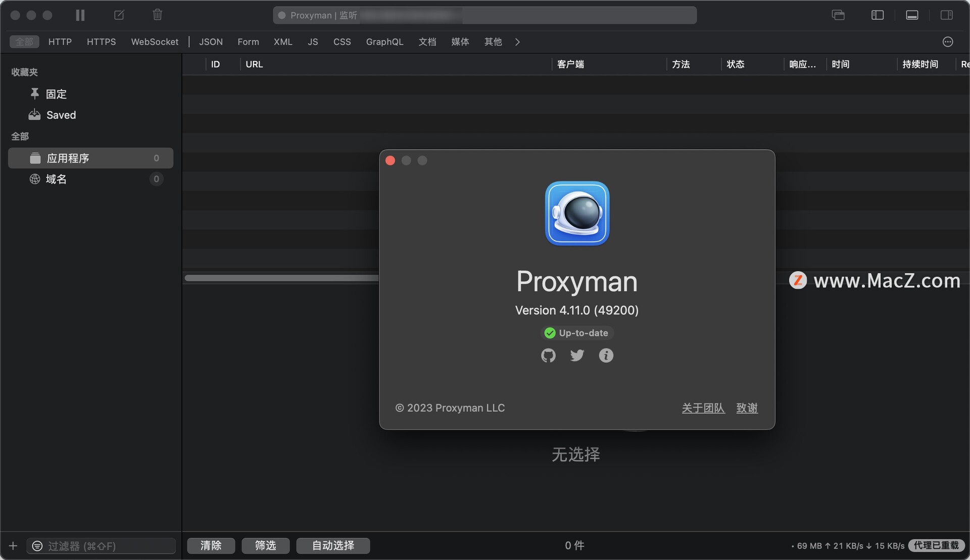Viewport: 970px width, 560px height.
Task: Click the Version 4.11.0 (49200) text
Action: 577,310
